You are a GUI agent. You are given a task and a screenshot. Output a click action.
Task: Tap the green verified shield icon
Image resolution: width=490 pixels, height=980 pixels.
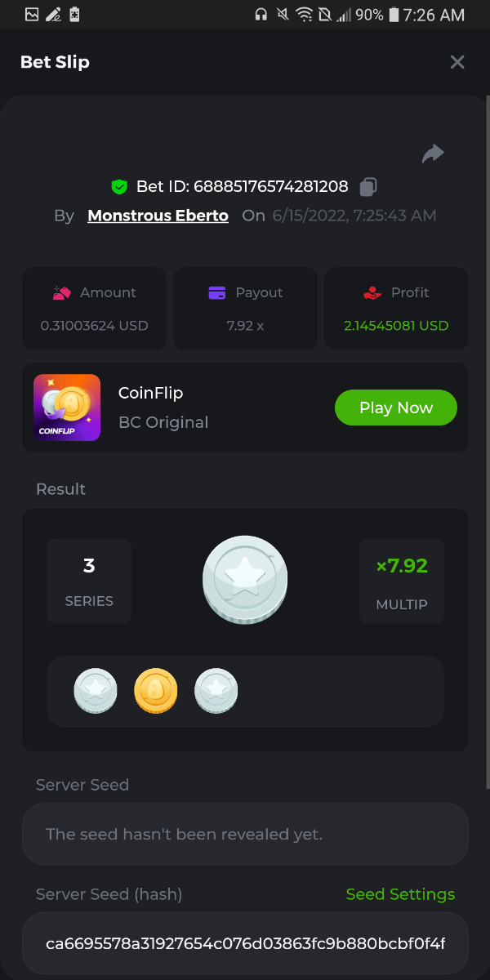[x=119, y=187]
